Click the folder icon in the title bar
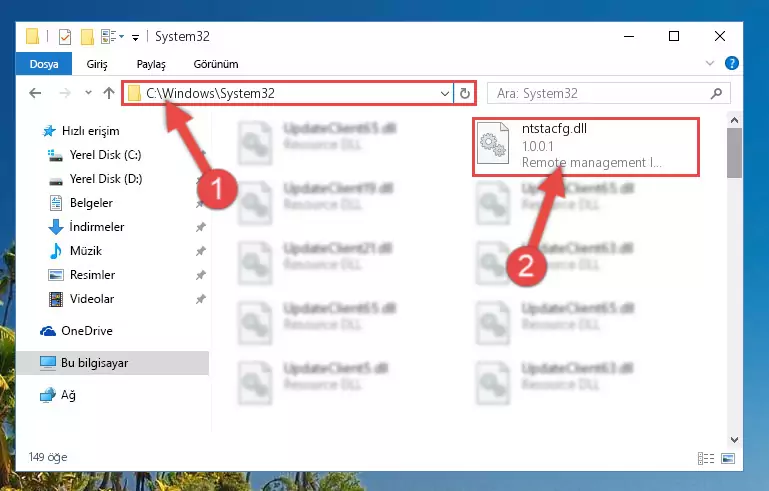Image resolution: width=769 pixels, height=491 pixels. [x=32, y=37]
